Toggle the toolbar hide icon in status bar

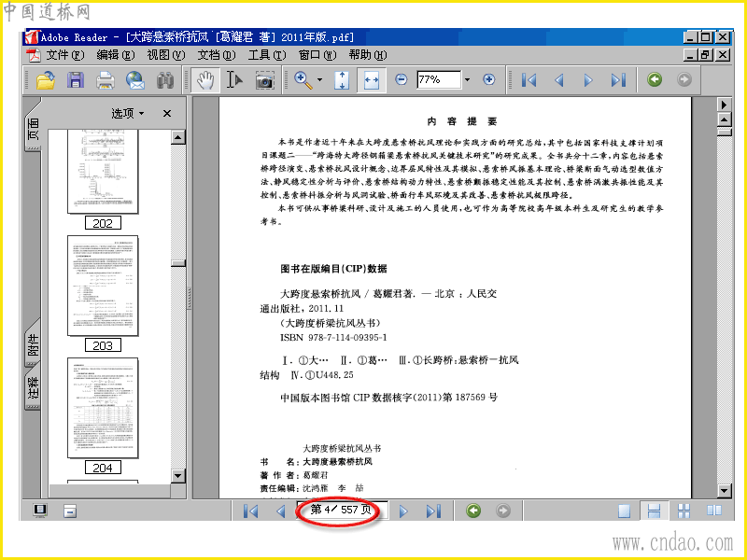tap(70, 511)
